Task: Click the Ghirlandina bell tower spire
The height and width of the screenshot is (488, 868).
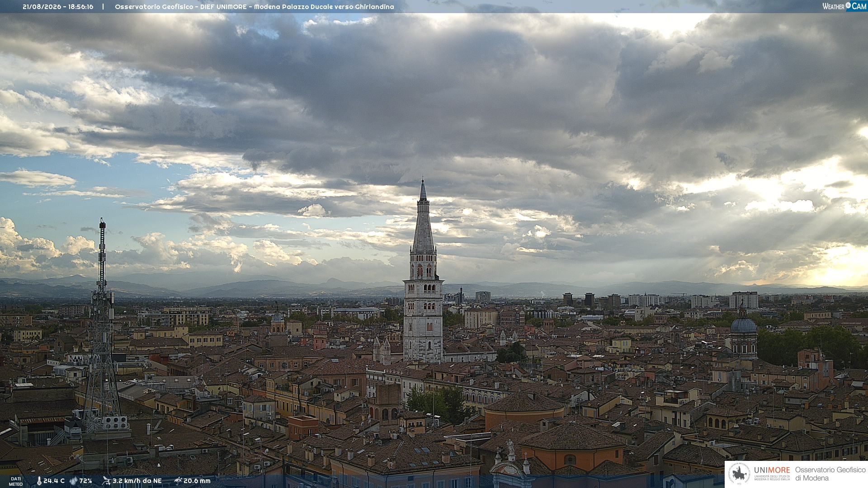Action: pos(423,217)
